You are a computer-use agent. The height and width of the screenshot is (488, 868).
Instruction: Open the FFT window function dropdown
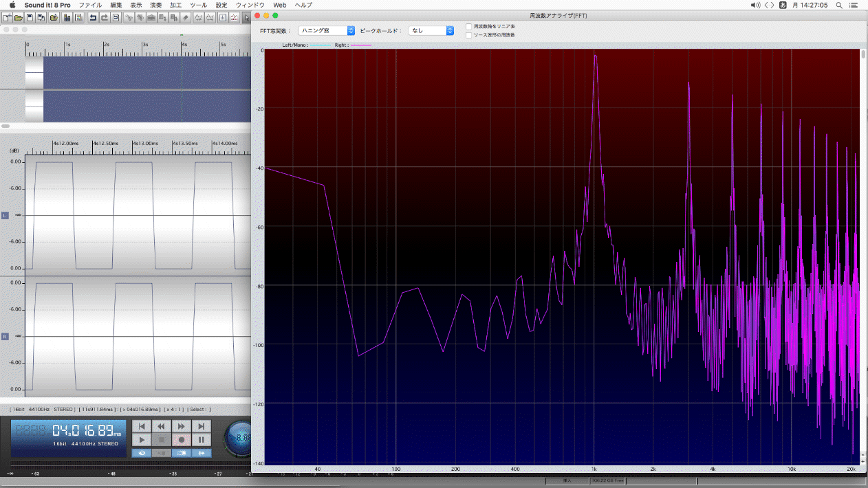click(327, 30)
